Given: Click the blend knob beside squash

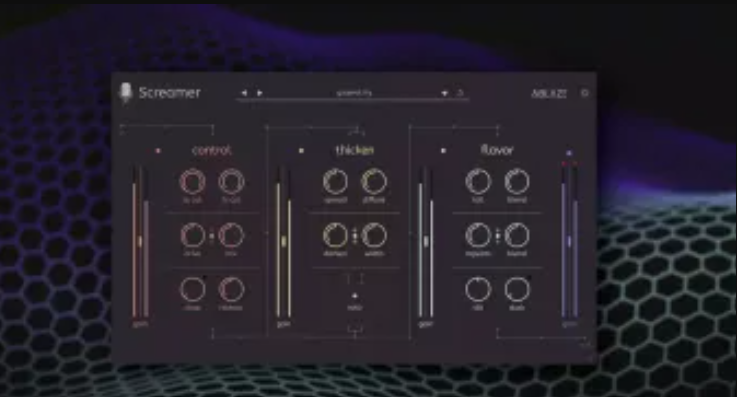Looking at the screenshot, I should pos(517,235).
